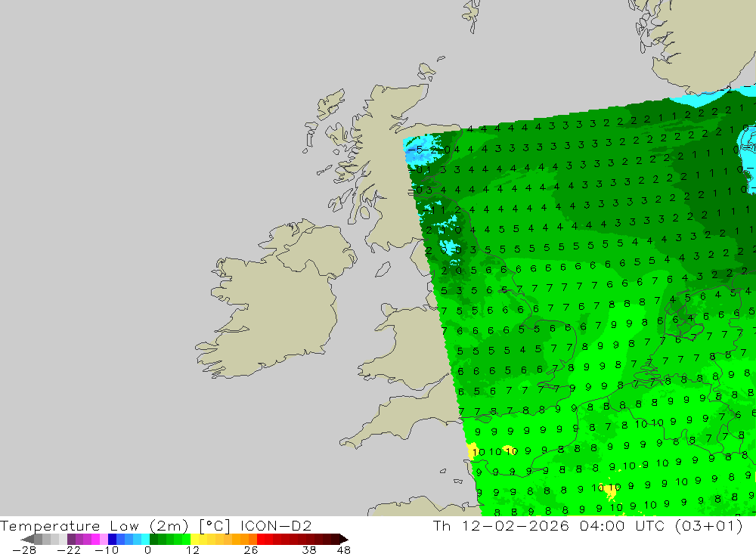Click the Isle of Man on the map
The height and width of the screenshot is (554, 756).
coord(383,270)
